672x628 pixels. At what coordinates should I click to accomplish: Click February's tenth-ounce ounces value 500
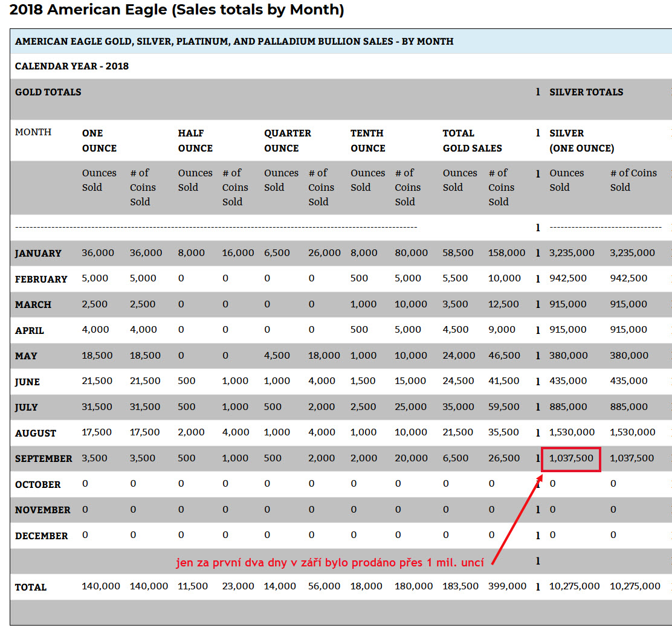pos(359,278)
